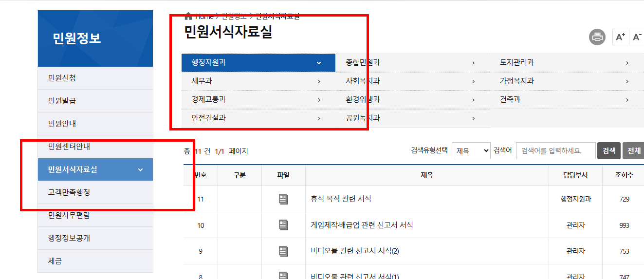
Task: Click view count 753
Action: (x=625, y=251)
